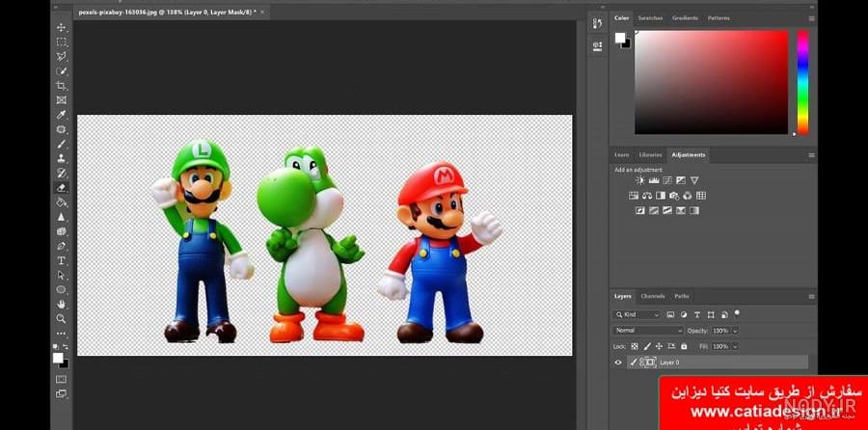The height and width of the screenshot is (430, 868).
Task: Select the Hand tool
Action: (x=62, y=304)
